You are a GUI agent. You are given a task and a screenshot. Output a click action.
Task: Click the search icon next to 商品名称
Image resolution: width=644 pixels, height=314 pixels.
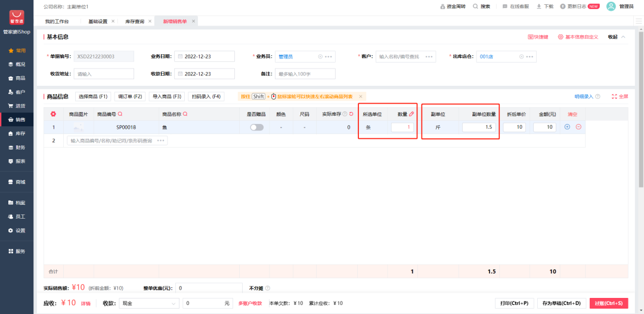pos(185,114)
